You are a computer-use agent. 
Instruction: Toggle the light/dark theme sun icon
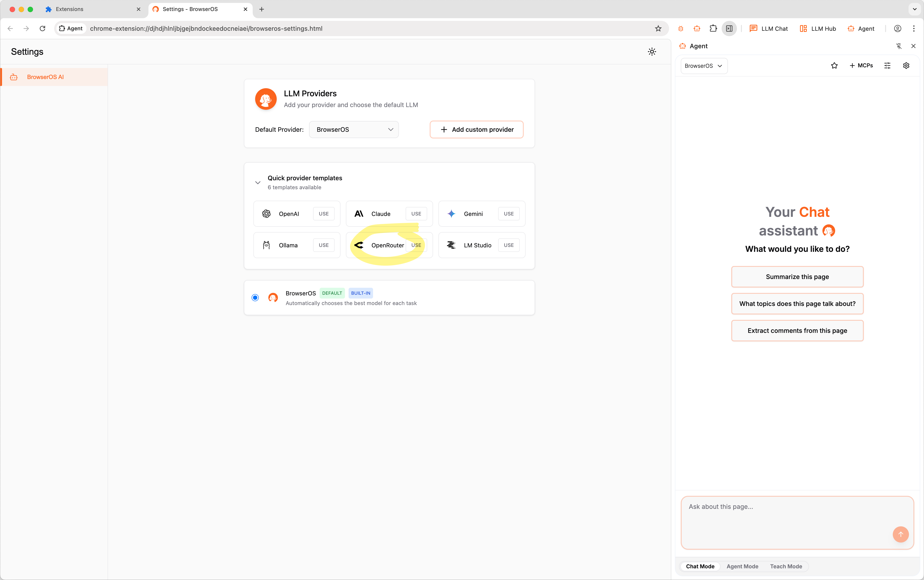coord(652,51)
